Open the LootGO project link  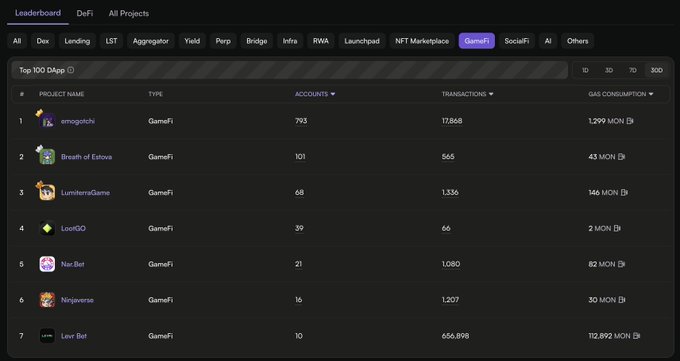(x=73, y=228)
